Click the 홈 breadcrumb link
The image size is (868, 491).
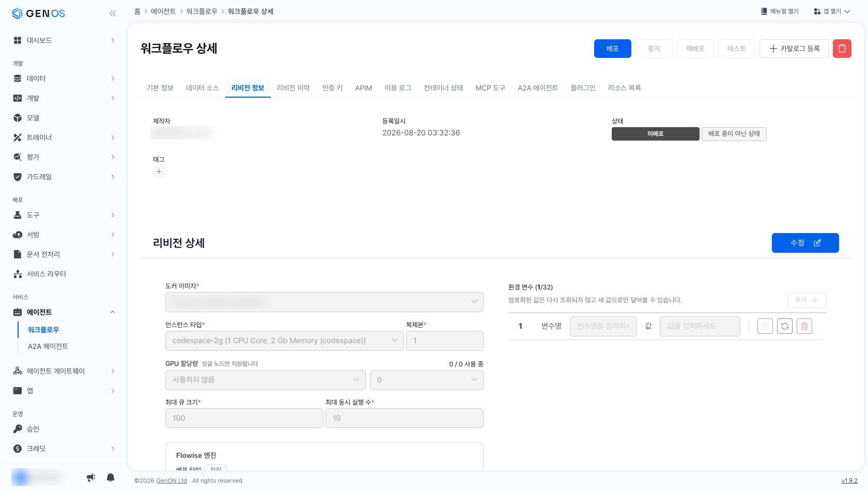pyautogui.click(x=137, y=11)
